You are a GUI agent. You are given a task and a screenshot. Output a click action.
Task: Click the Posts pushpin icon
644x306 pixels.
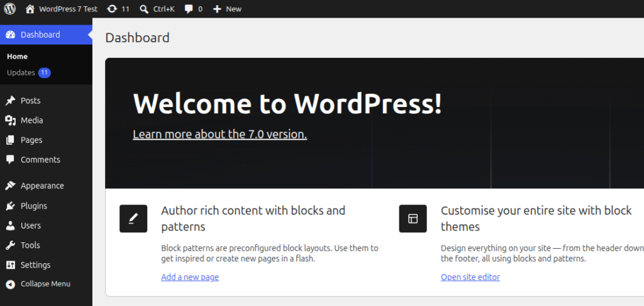pyautogui.click(x=10, y=101)
